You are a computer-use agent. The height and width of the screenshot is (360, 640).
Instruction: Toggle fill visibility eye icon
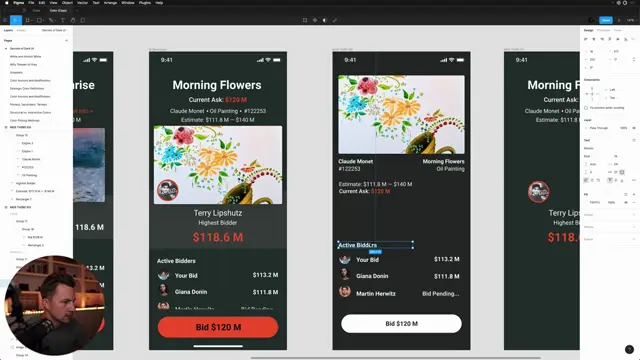(x=626, y=202)
